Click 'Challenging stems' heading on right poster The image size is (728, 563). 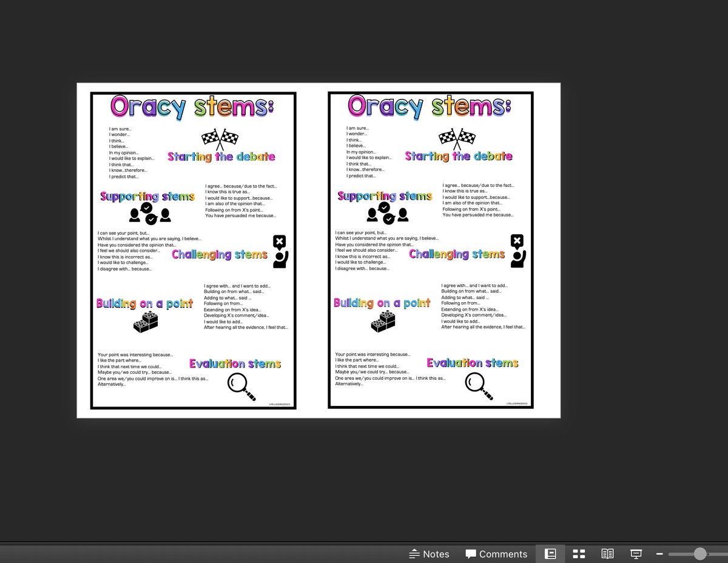[x=457, y=255]
